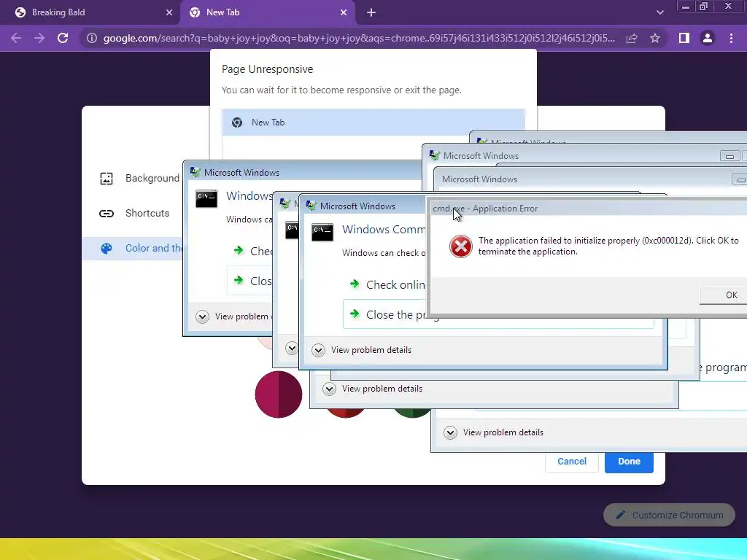The height and width of the screenshot is (560, 747).
Task: Click the Page Unresponsive heading text
Action: pyautogui.click(x=267, y=69)
